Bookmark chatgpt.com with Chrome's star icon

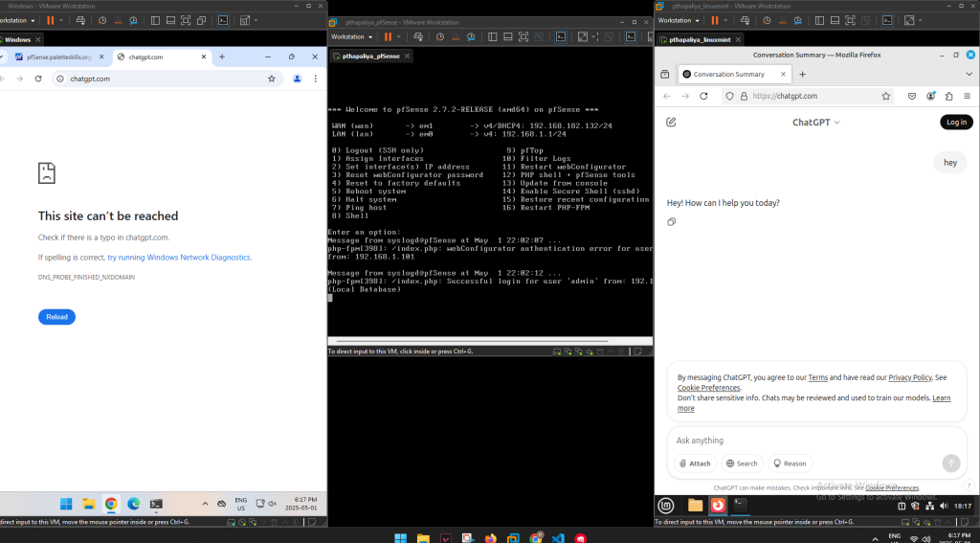tap(272, 79)
